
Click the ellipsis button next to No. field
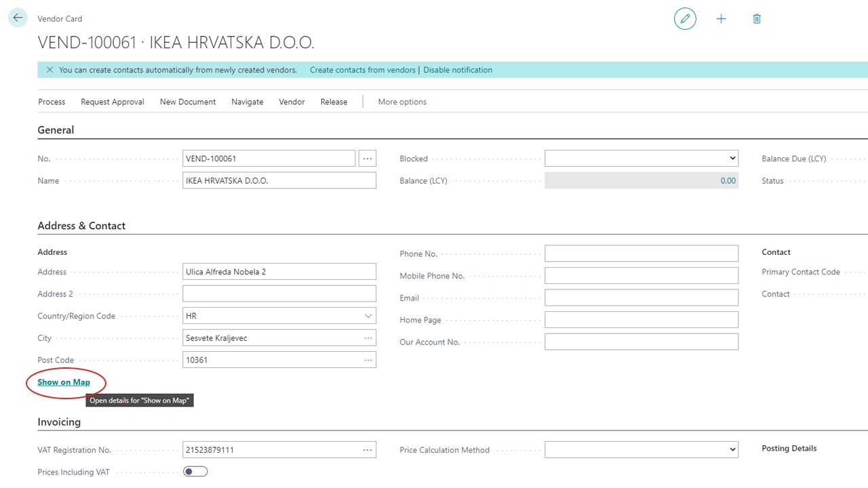pos(367,159)
